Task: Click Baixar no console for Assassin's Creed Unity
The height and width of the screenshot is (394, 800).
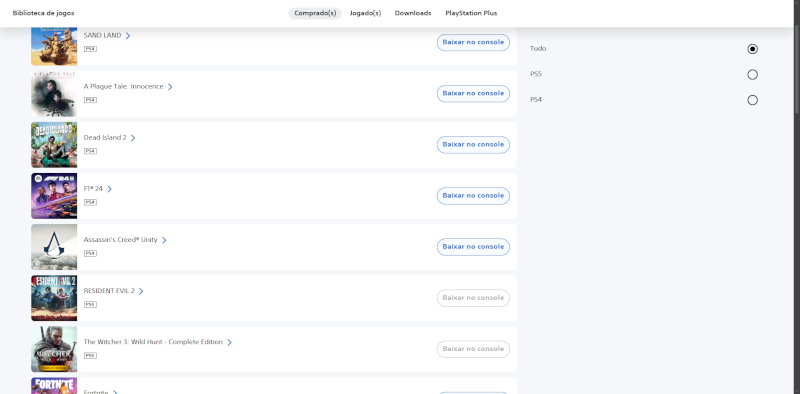Action: point(473,247)
